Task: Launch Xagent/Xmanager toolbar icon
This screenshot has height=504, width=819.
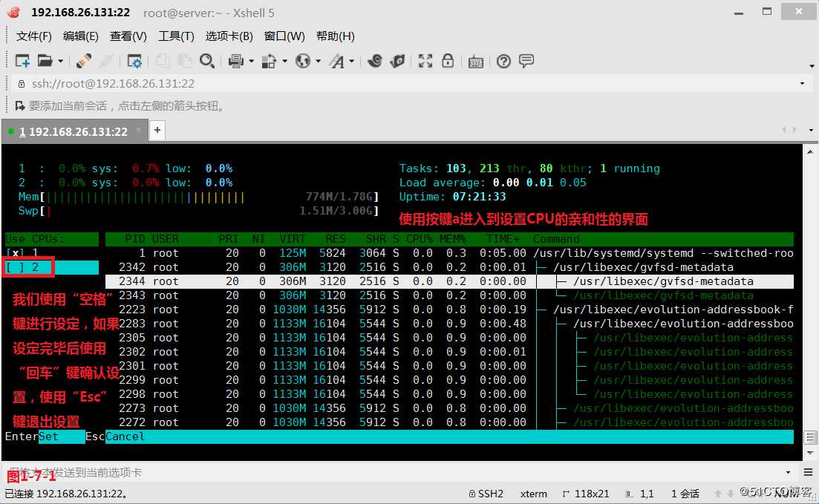Action: pos(397,61)
